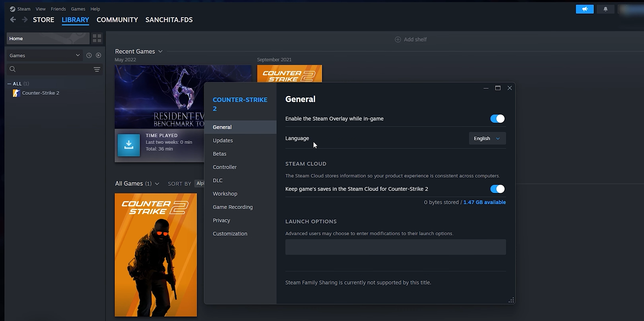This screenshot has height=321, width=644.
Task: Open the Updates settings tab
Action: point(222,140)
